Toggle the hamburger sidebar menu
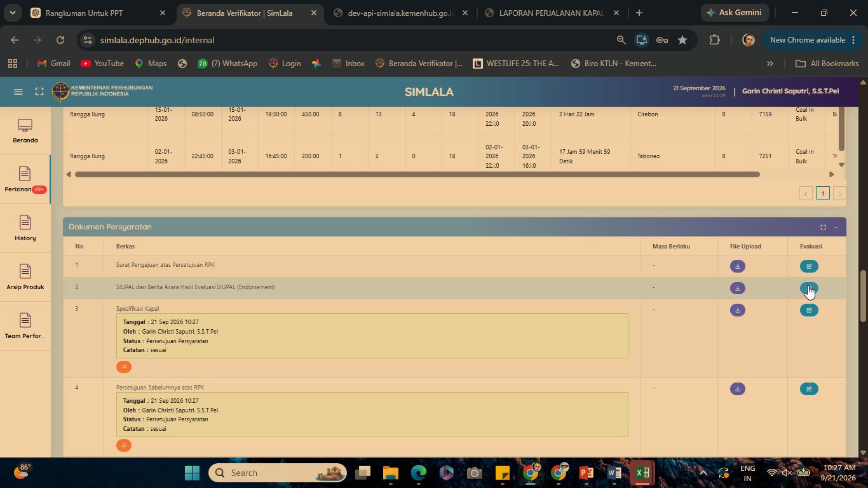The width and height of the screenshot is (868, 488). [x=18, y=91]
